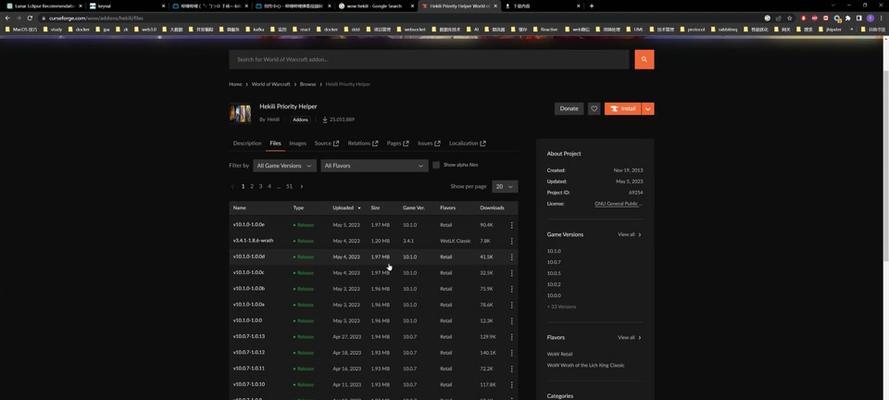Go to Browse breadcrumb
This screenshot has height=400, width=889.
point(308,84)
